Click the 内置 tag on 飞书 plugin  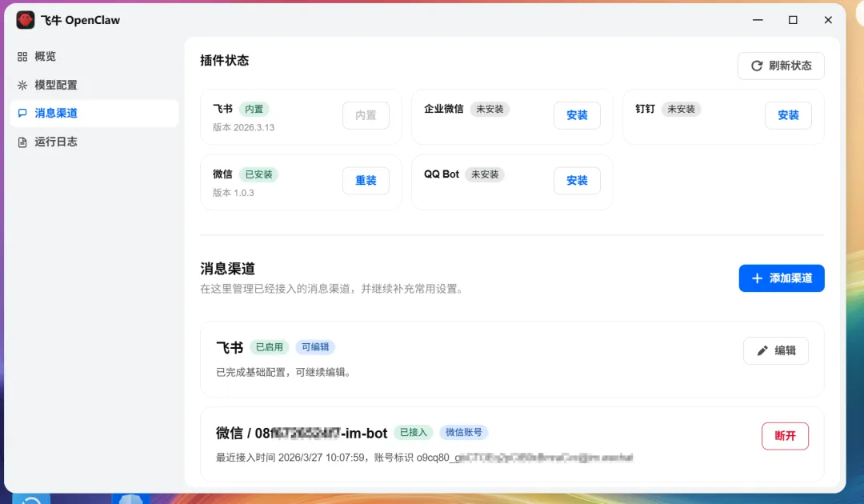254,109
